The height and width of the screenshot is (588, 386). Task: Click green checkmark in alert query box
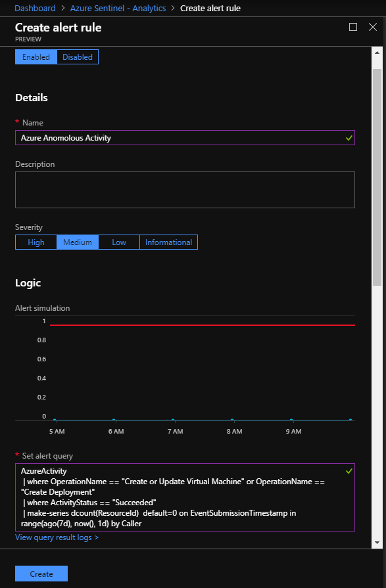click(349, 471)
